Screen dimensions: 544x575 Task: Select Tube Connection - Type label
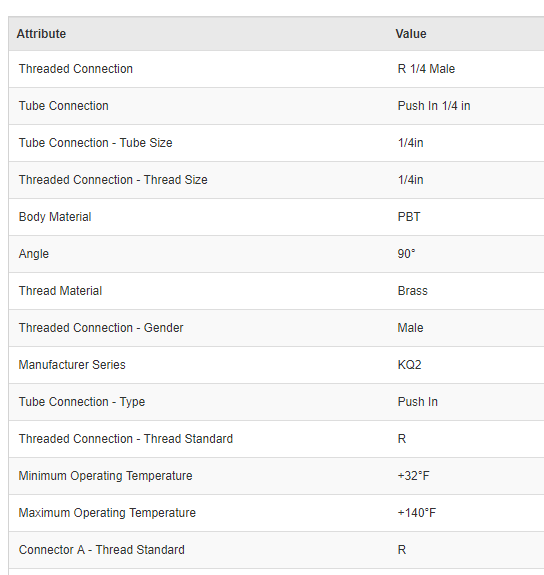[x=82, y=402]
